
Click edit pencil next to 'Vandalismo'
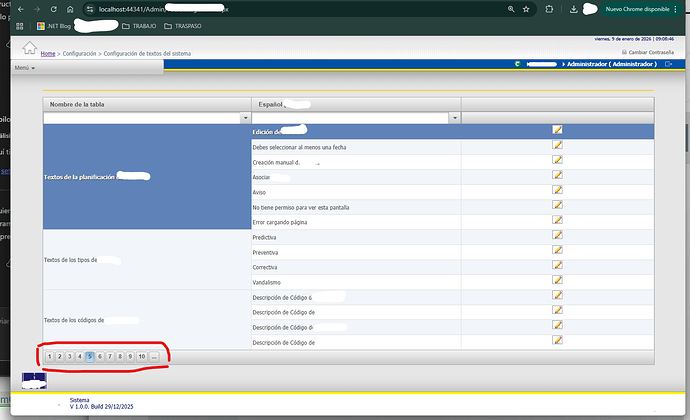click(558, 283)
